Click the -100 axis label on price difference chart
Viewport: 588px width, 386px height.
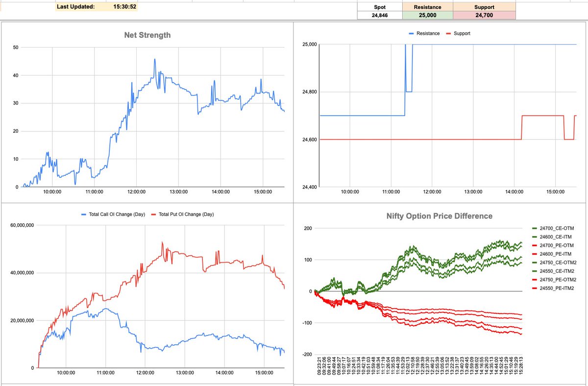point(307,323)
